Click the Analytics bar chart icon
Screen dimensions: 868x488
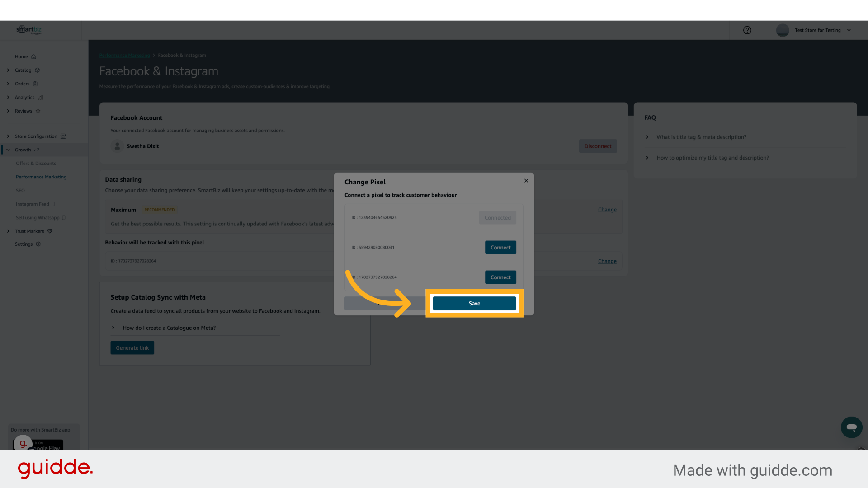point(40,98)
